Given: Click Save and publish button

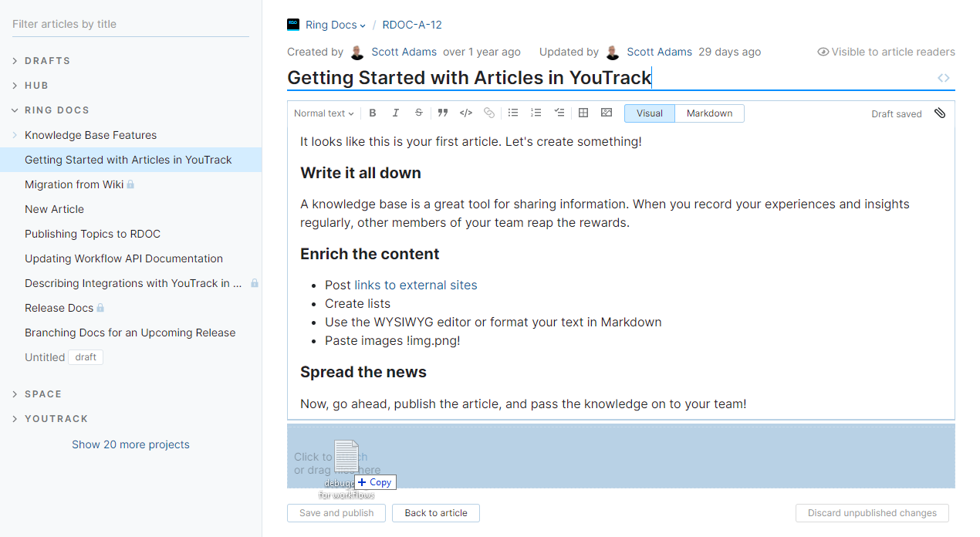Looking at the screenshot, I should click(336, 513).
